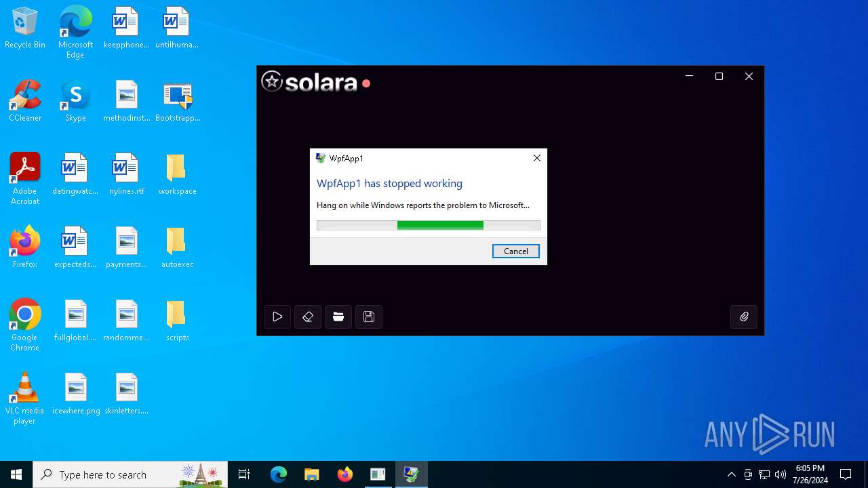This screenshot has width=868, height=488.
Task: Select the Firefox desktop shortcut
Action: pos(25,247)
